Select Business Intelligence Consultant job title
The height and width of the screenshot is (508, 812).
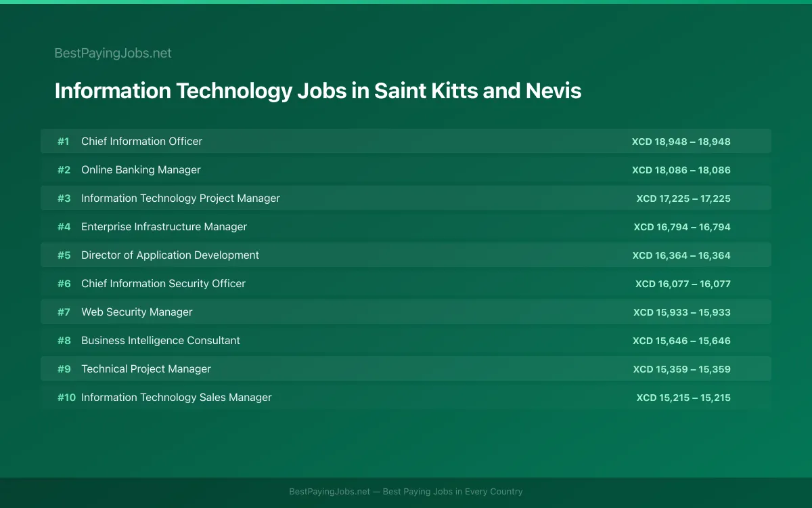tap(160, 340)
